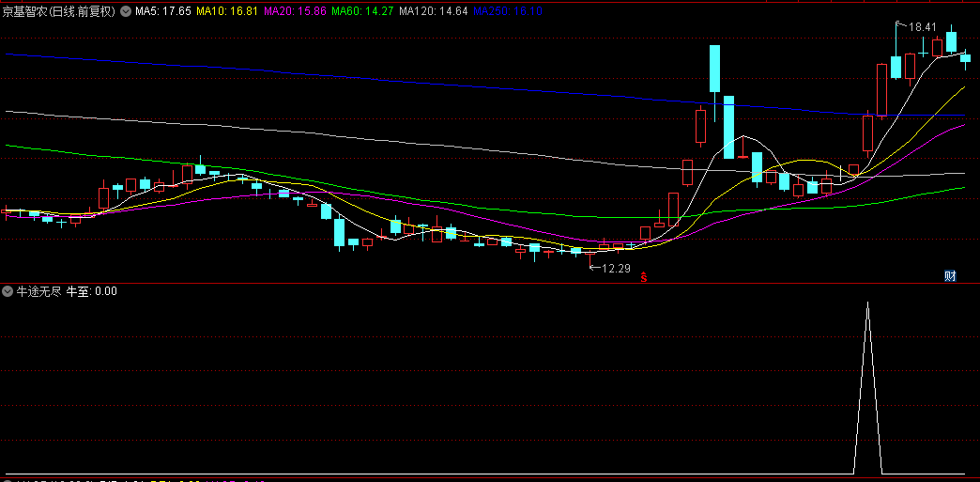Select the MA10: 16.81 label
The image size is (980, 482).
(x=227, y=10)
